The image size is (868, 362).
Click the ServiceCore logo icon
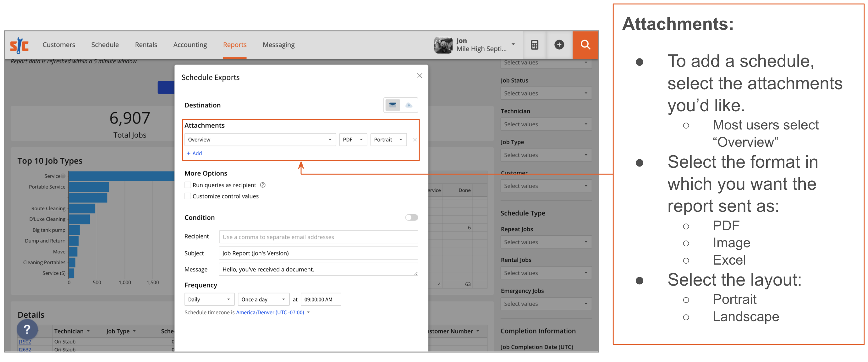click(x=19, y=45)
